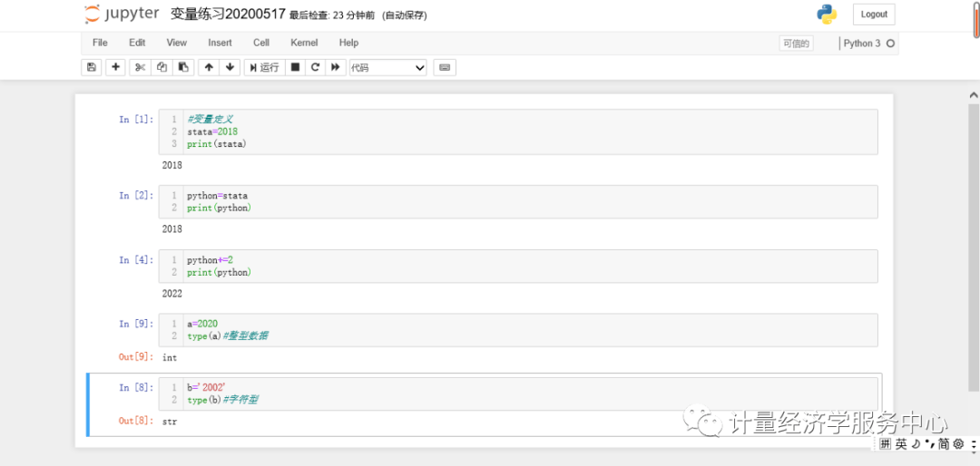
Task: Select the In [4]: cell prompt
Action: click(x=135, y=260)
